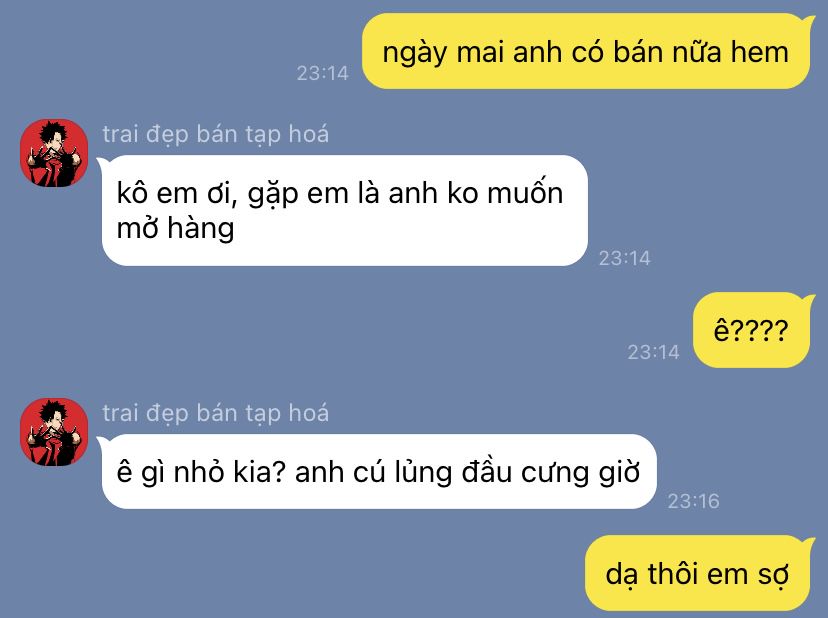Open the first red avatar of trai đẹp bán tạp hoá
828x618 pixels.
click(x=54, y=153)
